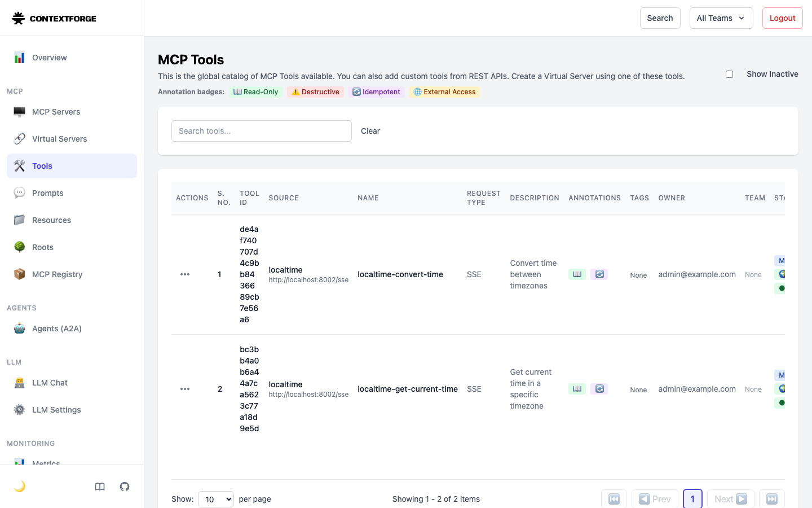
Task: Click the Destructive annotation badge legend
Action: click(x=316, y=92)
